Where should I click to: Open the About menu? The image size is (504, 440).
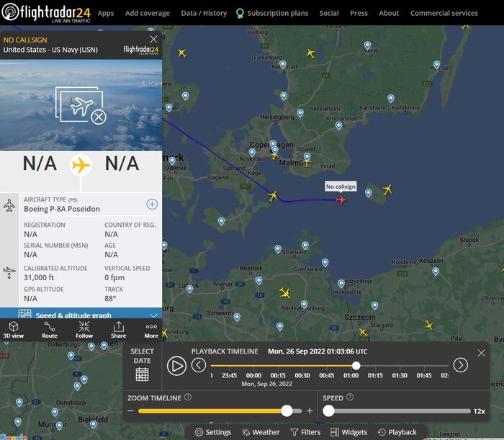(x=389, y=13)
